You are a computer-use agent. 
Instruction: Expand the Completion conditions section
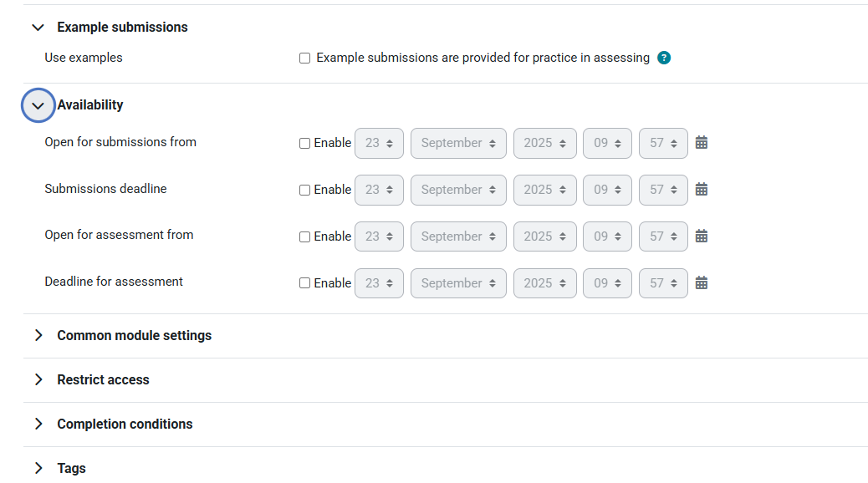tap(38, 424)
